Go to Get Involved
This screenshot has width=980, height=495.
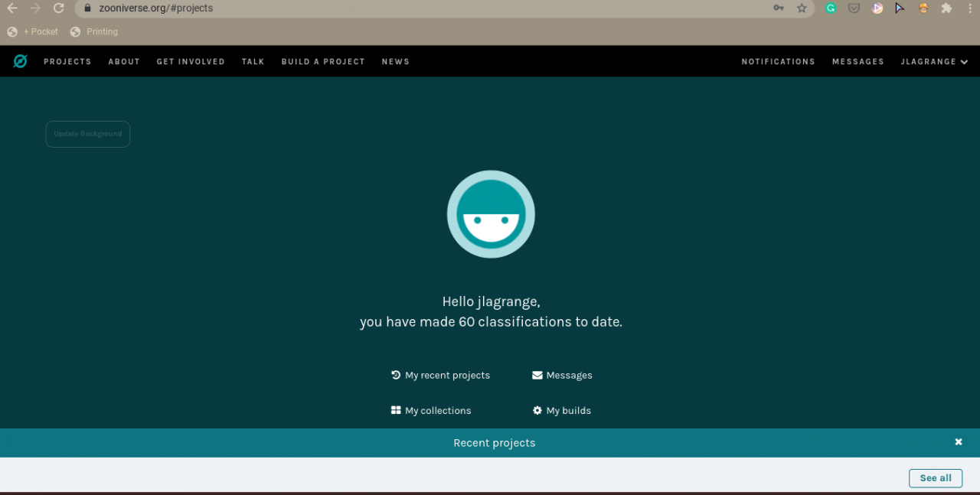(191, 62)
